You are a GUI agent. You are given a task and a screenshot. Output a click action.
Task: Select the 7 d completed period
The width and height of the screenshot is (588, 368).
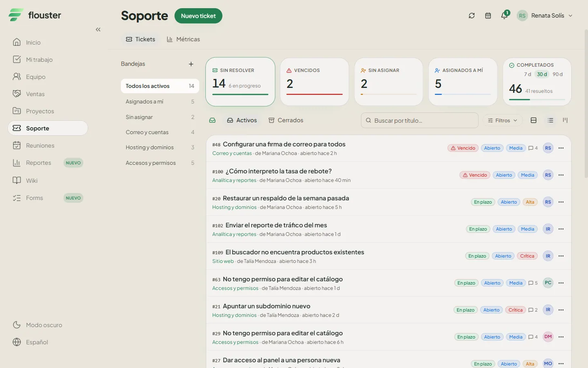[528, 74]
